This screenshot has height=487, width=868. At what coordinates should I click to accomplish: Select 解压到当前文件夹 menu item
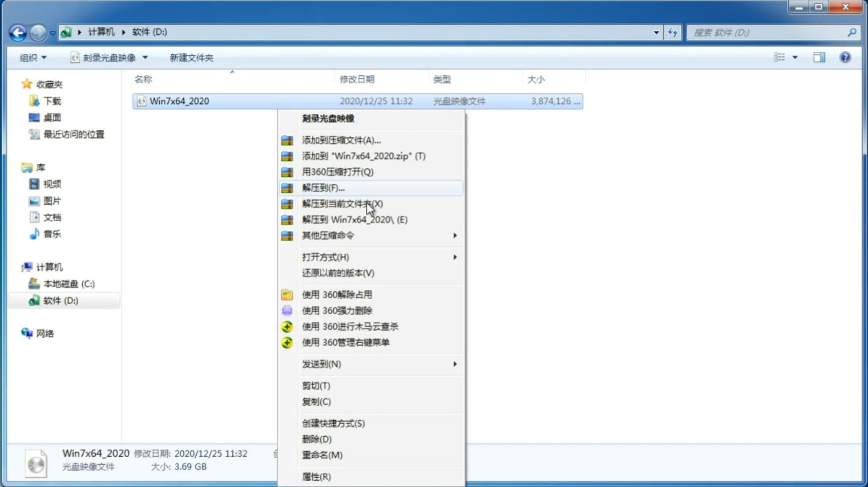pyautogui.click(x=342, y=203)
